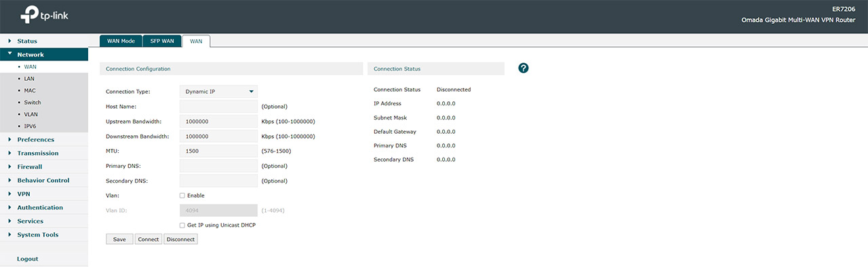Check Get IP using Unicast DHCP
The image size is (868, 267).
point(182,225)
